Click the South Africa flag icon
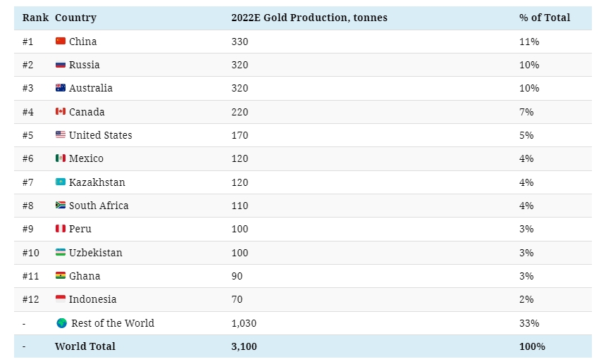 click(x=61, y=206)
